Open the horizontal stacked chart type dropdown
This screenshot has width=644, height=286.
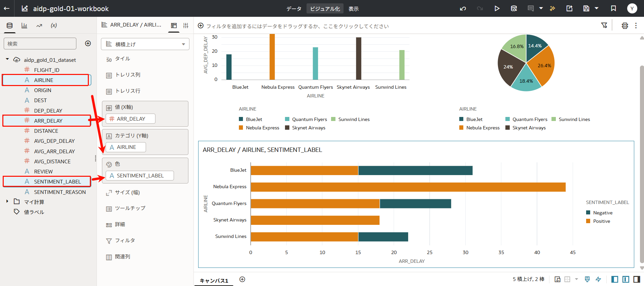pyautogui.click(x=145, y=44)
